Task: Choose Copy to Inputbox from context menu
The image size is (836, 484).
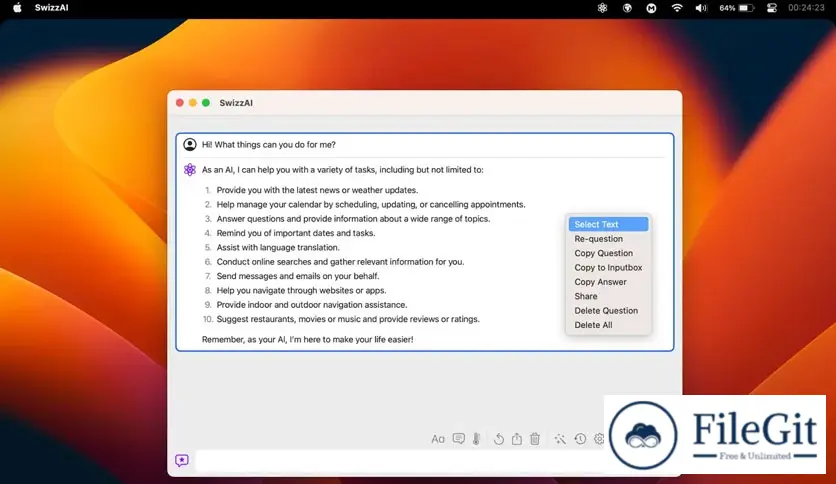Action: tap(608, 268)
